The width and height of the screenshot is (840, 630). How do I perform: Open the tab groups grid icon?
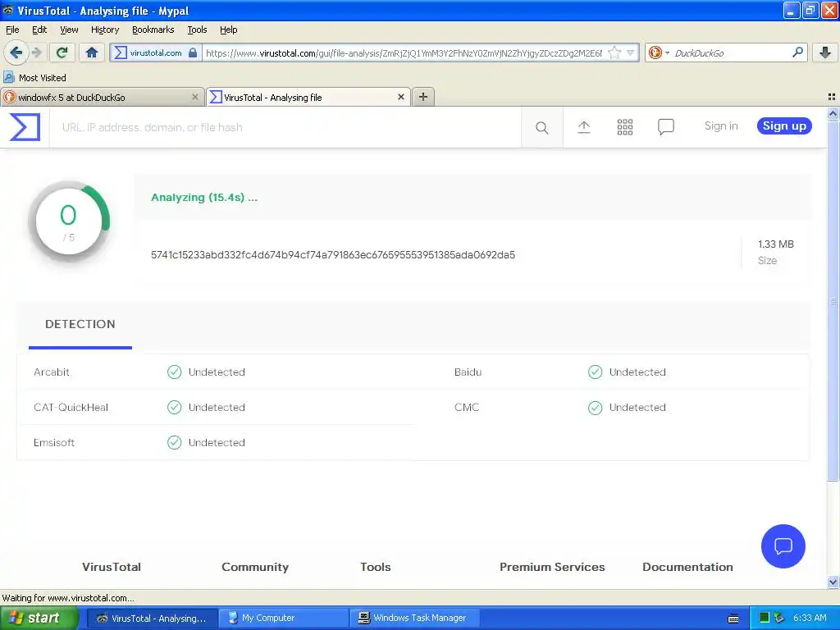tap(832, 97)
